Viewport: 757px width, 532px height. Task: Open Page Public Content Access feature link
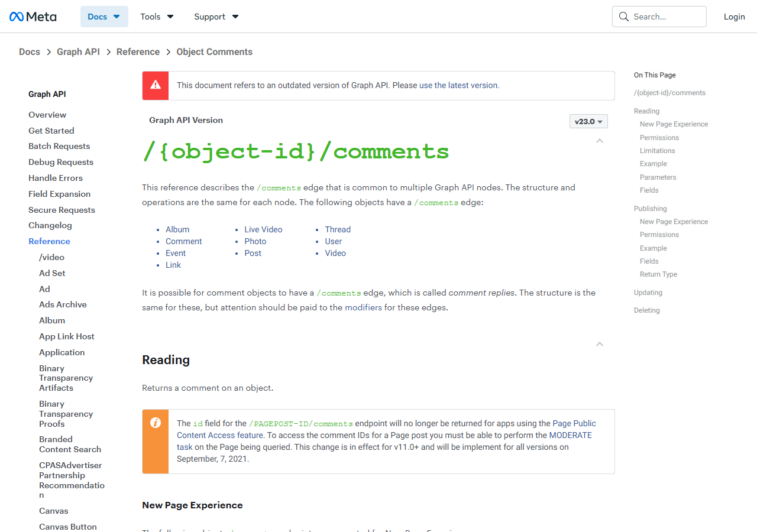386,429
